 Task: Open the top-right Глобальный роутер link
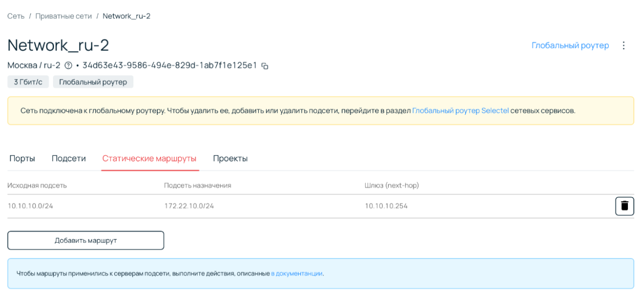click(x=570, y=46)
